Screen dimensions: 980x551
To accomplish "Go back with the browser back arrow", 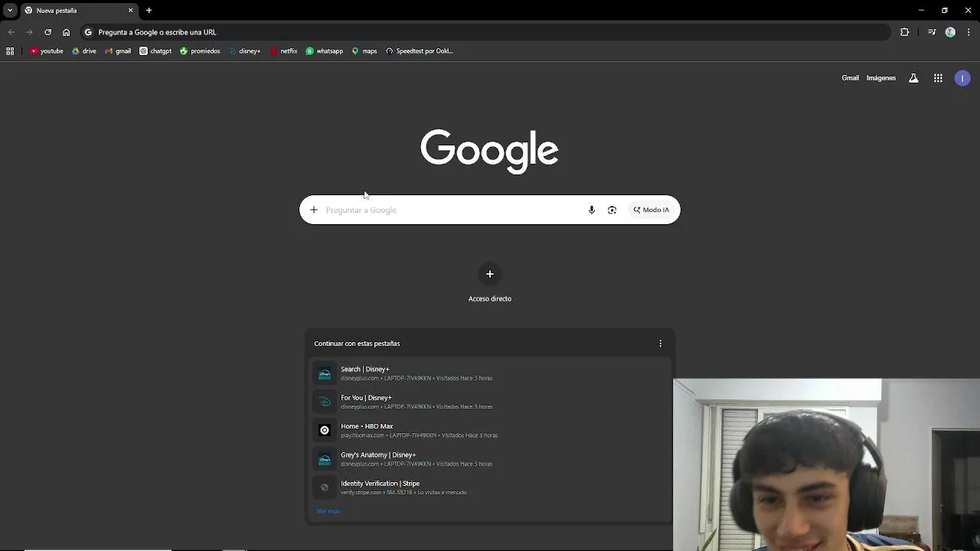I will (11, 32).
